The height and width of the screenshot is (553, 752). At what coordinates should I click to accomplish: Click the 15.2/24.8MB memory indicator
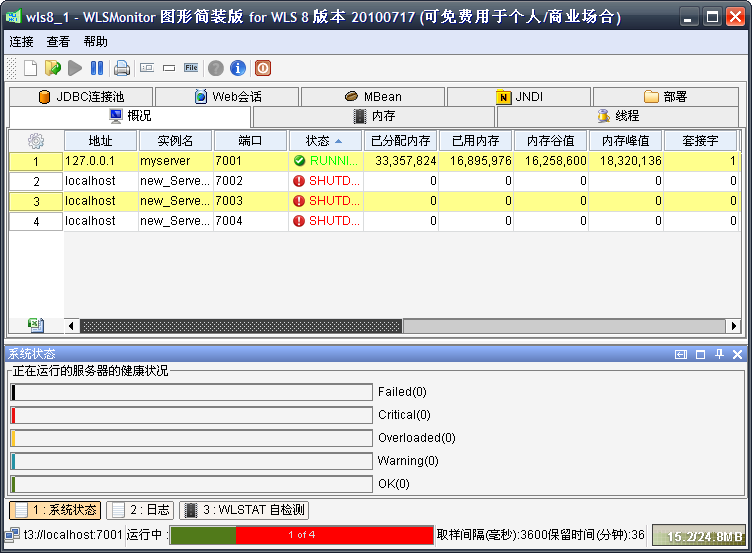(x=700, y=536)
